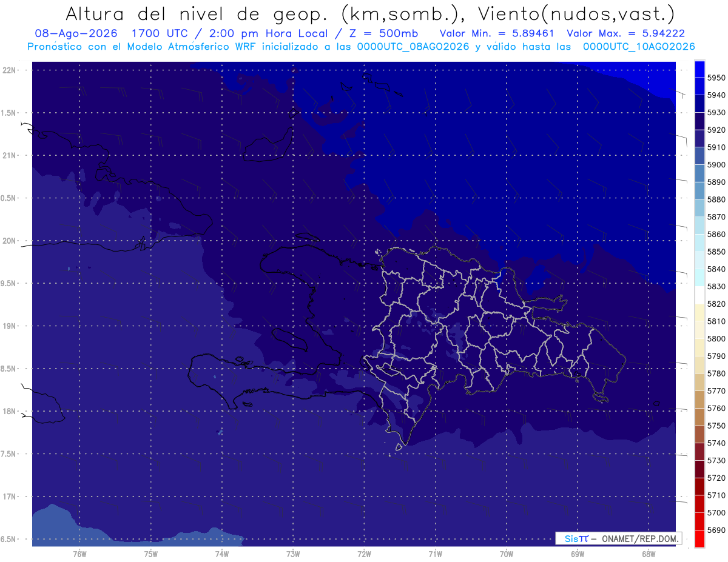The width and height of the screenshot is (728, 562).
Task: Click the '17N' latitude label
Action: 8,497
